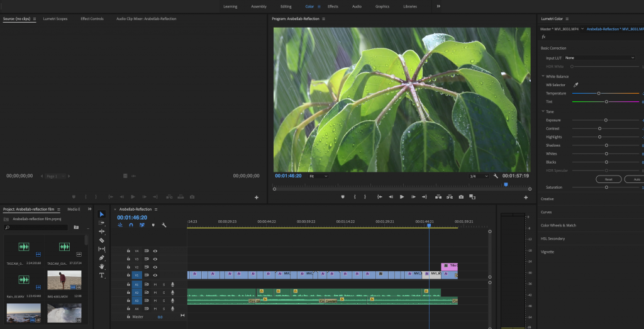Mute the A1 audio track
The image size is (644, 329).
point(155,284)
